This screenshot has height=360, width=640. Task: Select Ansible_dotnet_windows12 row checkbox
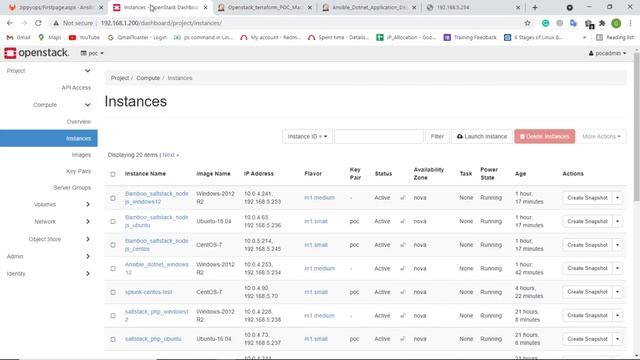[x=113, y=269]
